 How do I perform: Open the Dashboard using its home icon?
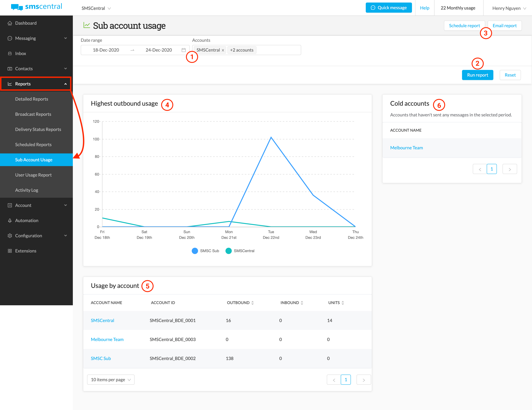10,23
